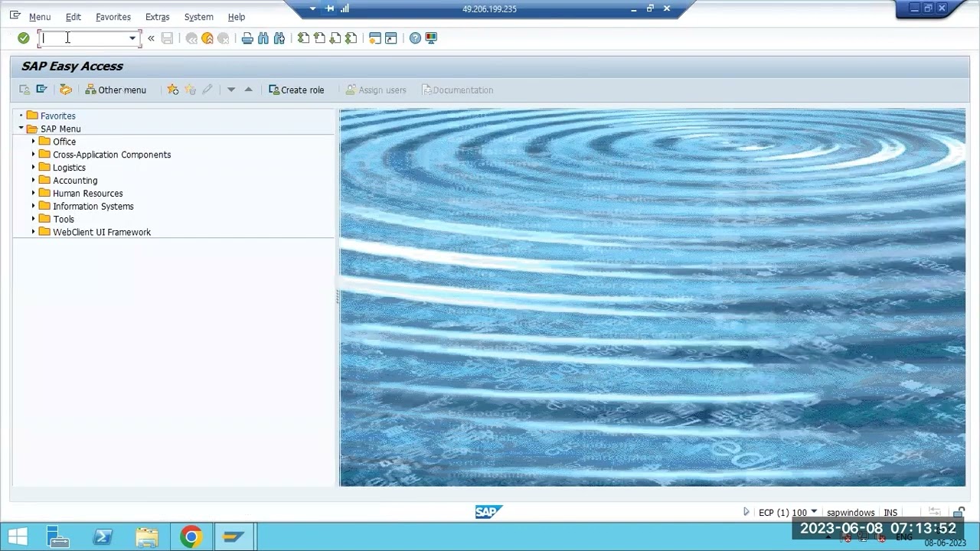Open File Explorer from the taskbar
The image size is (980, 551).
pyautogui.click(x=147, y=537)
